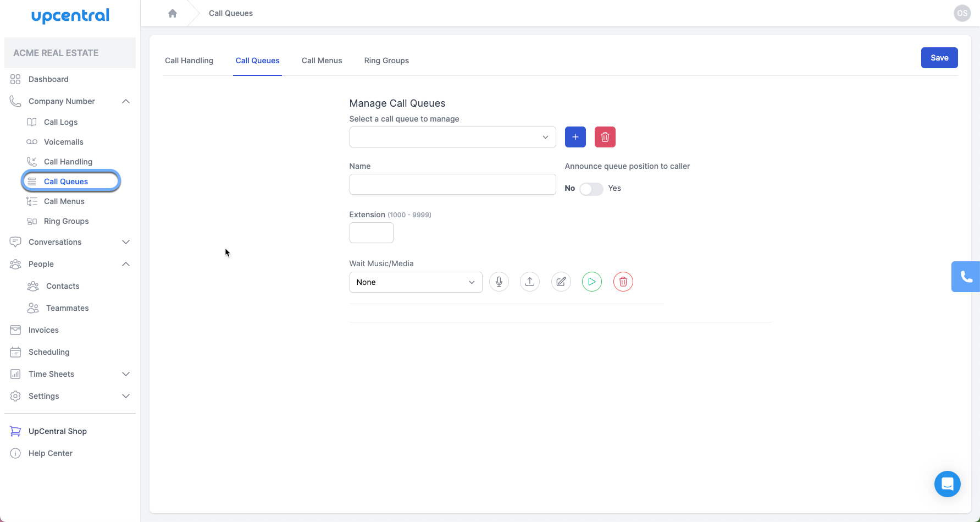
Task: Switch to the Call Menus tab
Action: (322, 61)
